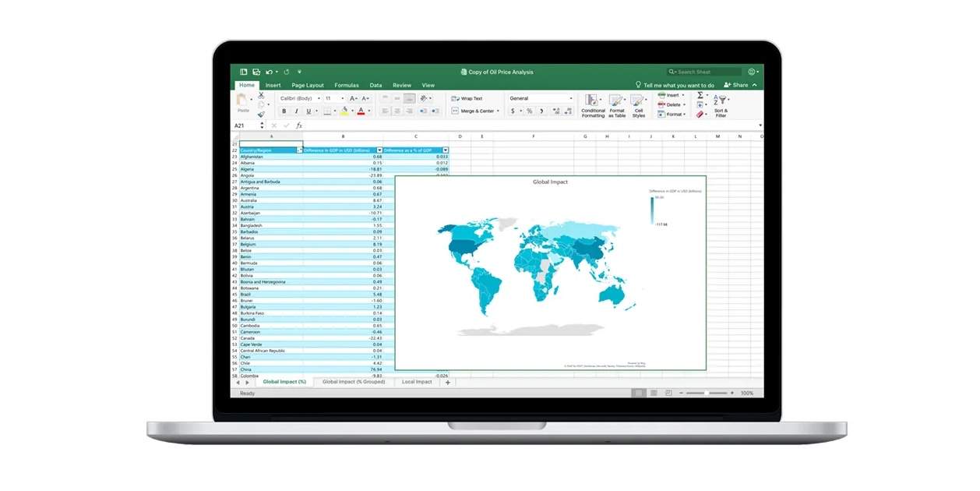Open the Insert ribbon tab
This screenshot has height=491, width=980.
point(273,85)
